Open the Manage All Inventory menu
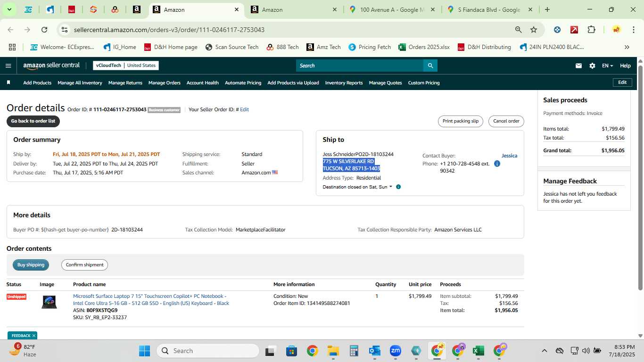Image resolution: width=644 pixels, height=362 pixels. [x=80, y=82]
